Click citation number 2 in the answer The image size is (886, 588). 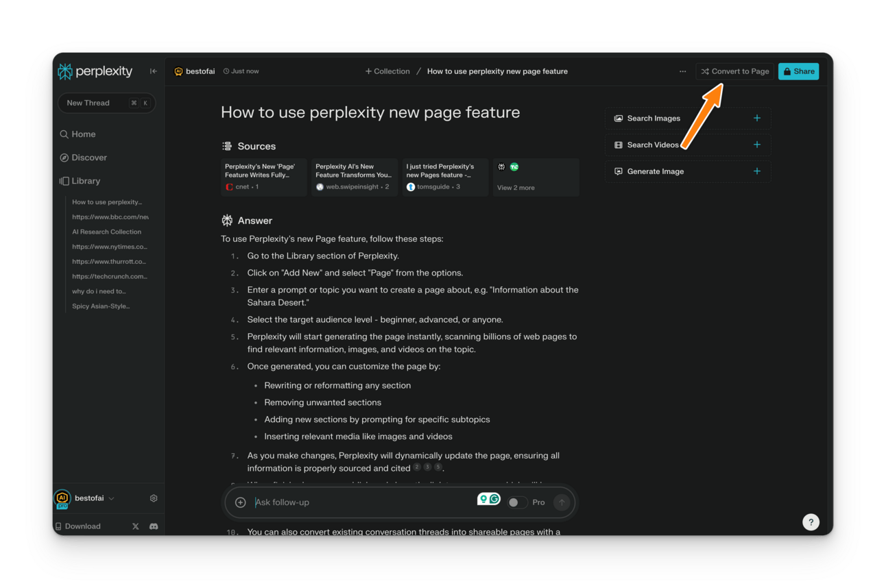[416, 467]
